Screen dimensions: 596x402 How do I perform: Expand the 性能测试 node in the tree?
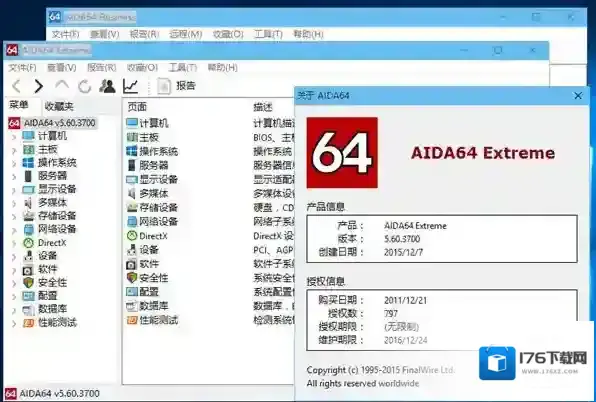pos(14,323)
